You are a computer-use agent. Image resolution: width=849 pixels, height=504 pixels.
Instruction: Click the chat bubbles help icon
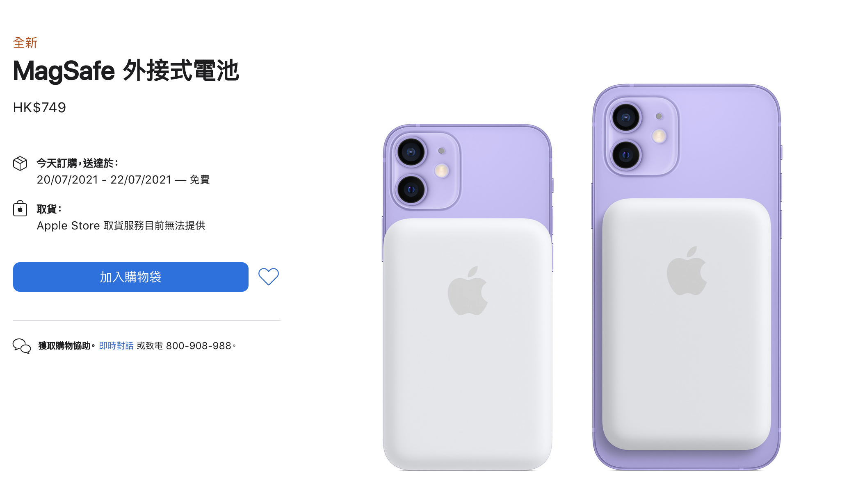click(22, 346)
